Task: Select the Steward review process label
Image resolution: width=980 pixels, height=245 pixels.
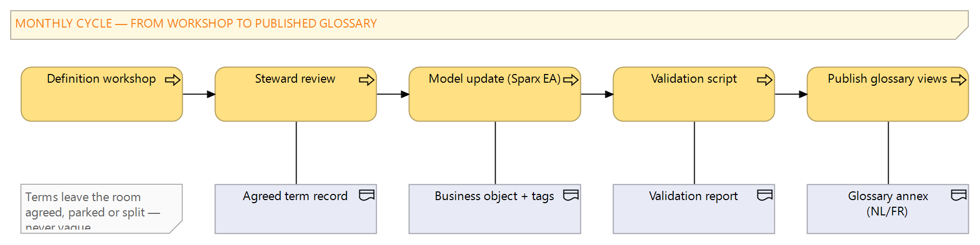Action: tap(295, 79)
